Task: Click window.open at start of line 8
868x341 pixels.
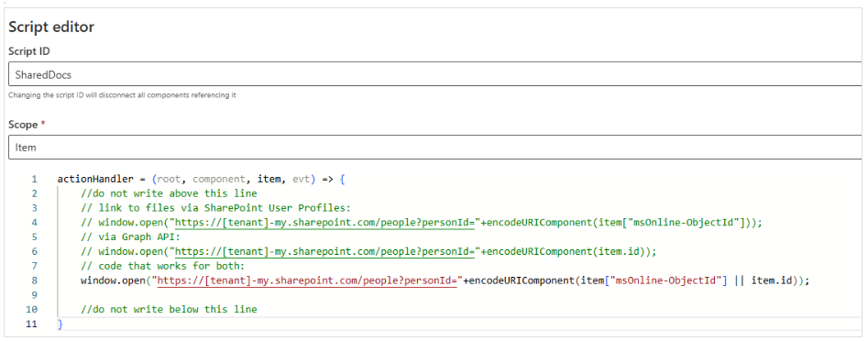Action: click(114, 280)
